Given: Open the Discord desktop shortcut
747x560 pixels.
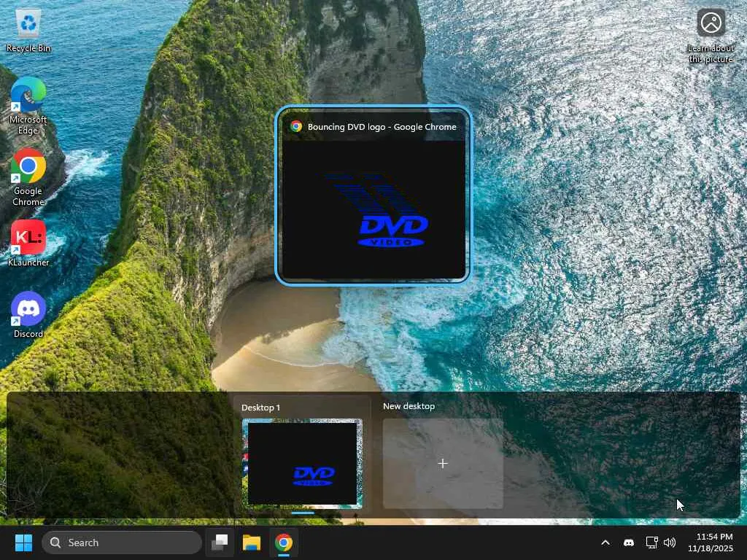Looking at the screenshot, I should pyautogui.click(x=28, y=314).
